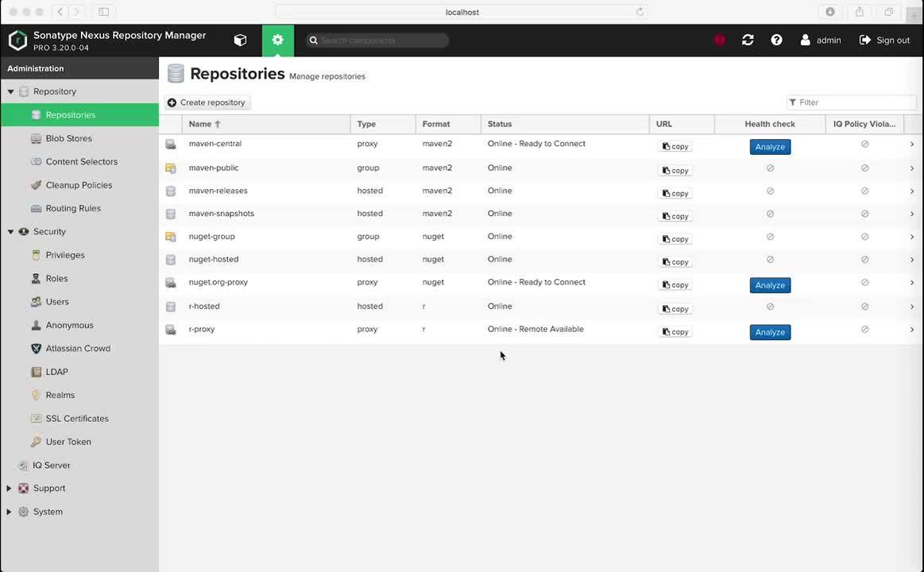Click the Sonatype Nexus logo icon
This screenshot has height=572, width=924.
tap(17, 40)
